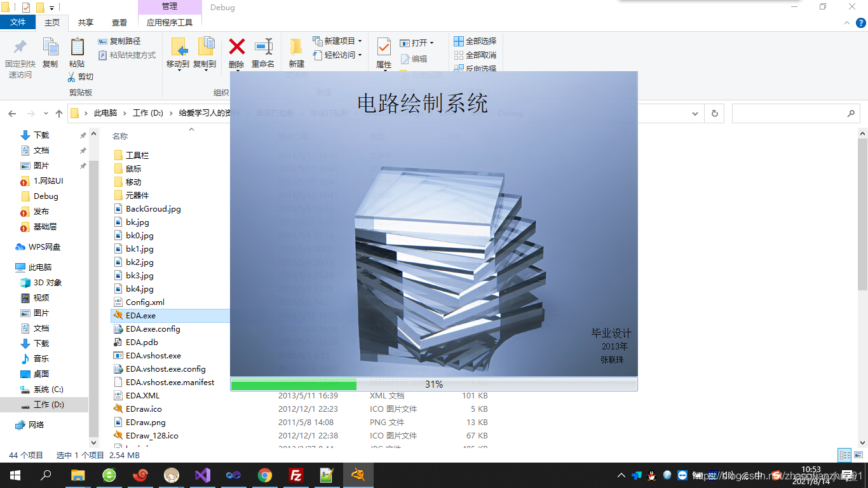The width and height of the screenshot is (868, 488).
Task: Click the red Delete (删除) icon
Action: (237, 46)
